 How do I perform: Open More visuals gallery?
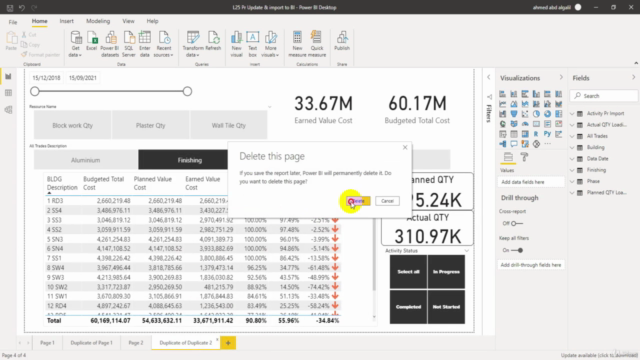(x=270, y=44)
